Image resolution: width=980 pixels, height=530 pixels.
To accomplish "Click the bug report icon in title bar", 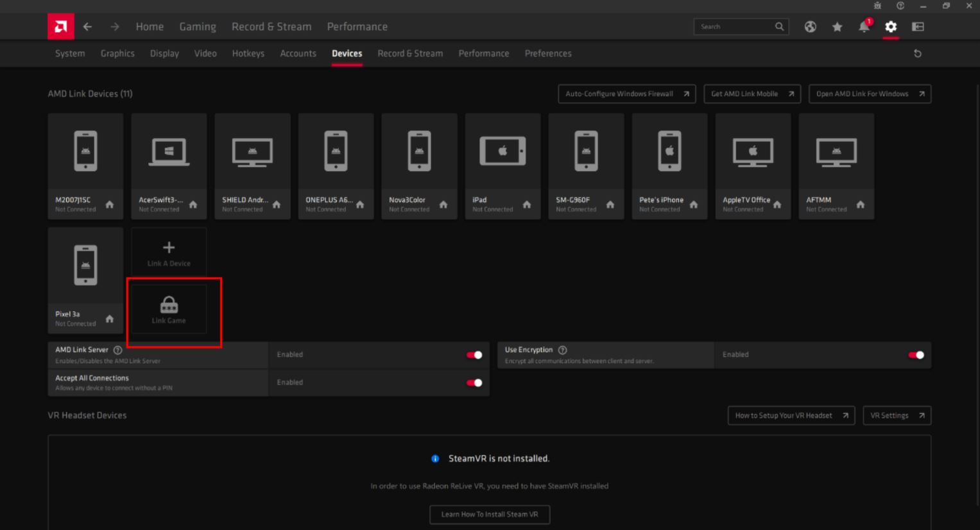I will tap(877, 6).
